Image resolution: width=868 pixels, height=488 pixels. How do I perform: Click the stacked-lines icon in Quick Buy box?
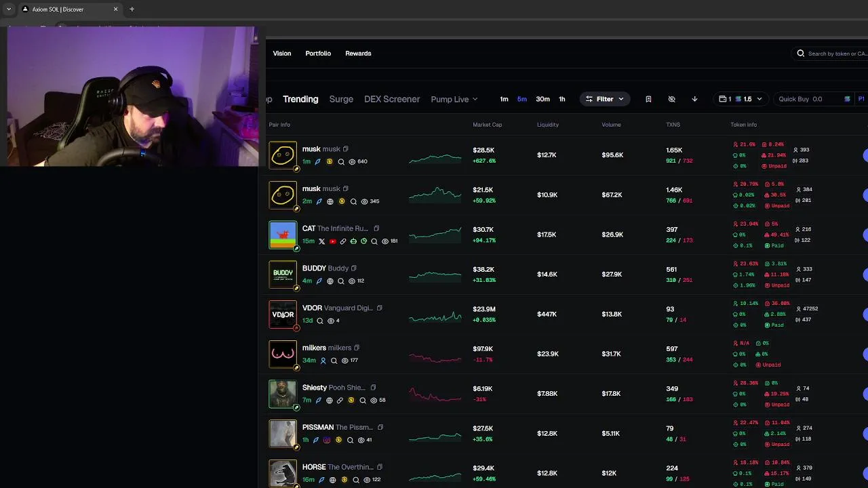[x=847, y=99]
